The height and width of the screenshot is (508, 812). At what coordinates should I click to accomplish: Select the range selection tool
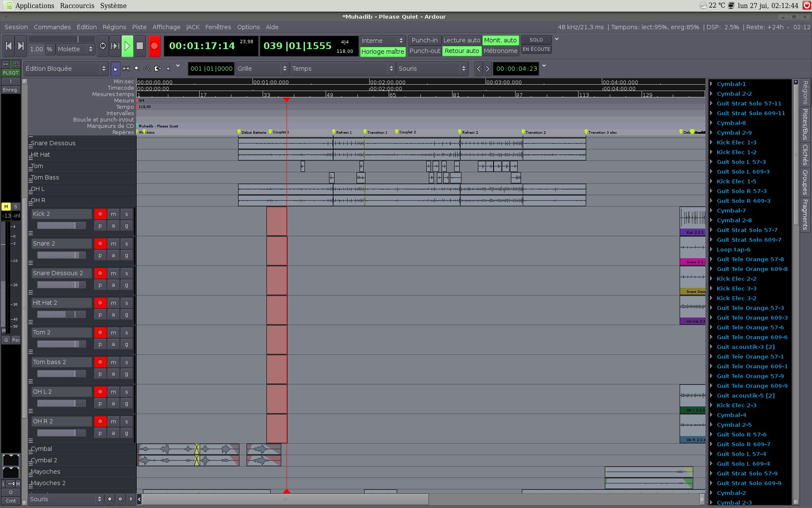tap(126, 69)
